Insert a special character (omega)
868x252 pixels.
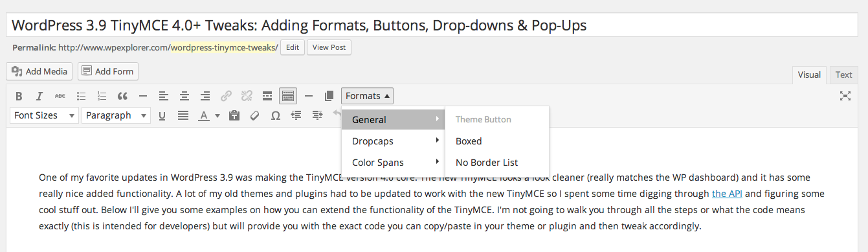click(x=276, y=115)
